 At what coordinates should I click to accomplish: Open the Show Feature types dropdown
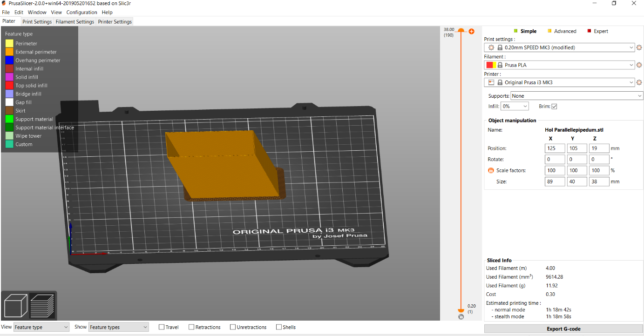[118, 327]
